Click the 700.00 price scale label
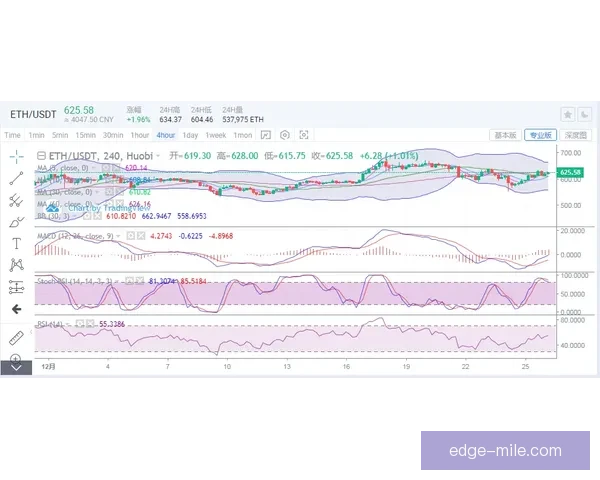 click(571, 153)
